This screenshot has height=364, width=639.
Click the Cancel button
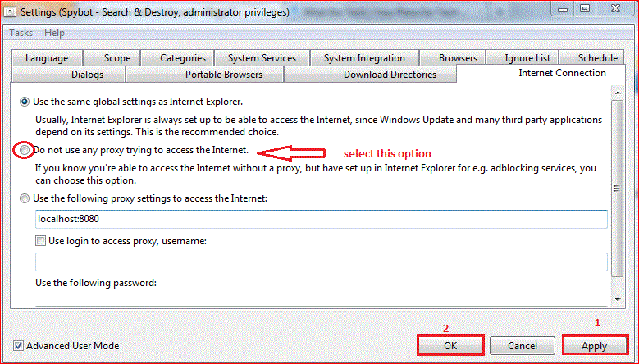point(522,346)
